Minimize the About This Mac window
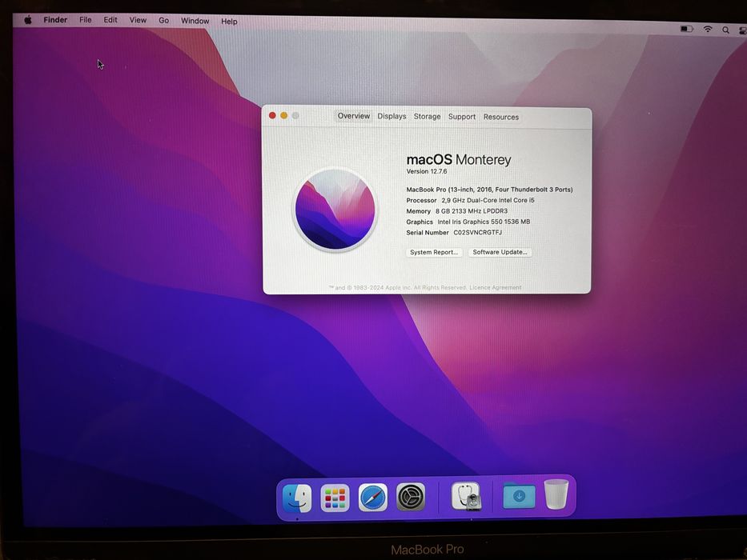This screenshot has height=560, width=747. [284, 115]
